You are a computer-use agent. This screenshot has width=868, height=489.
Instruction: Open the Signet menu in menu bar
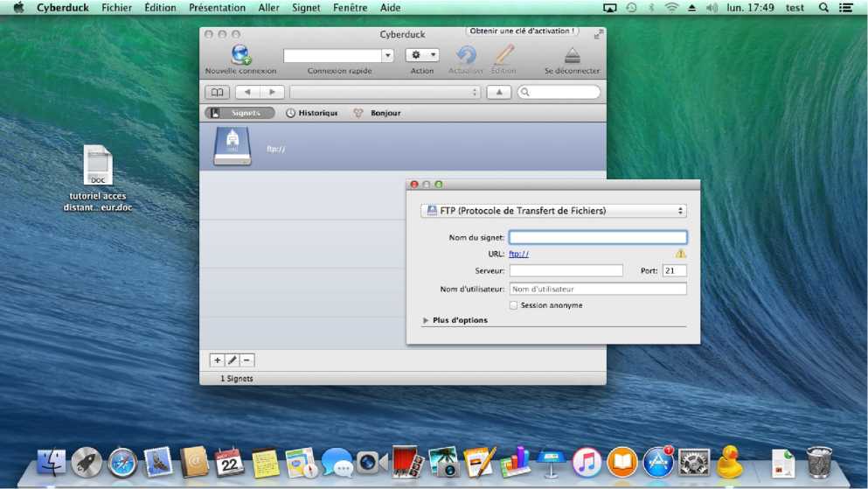tap(306, 8)
